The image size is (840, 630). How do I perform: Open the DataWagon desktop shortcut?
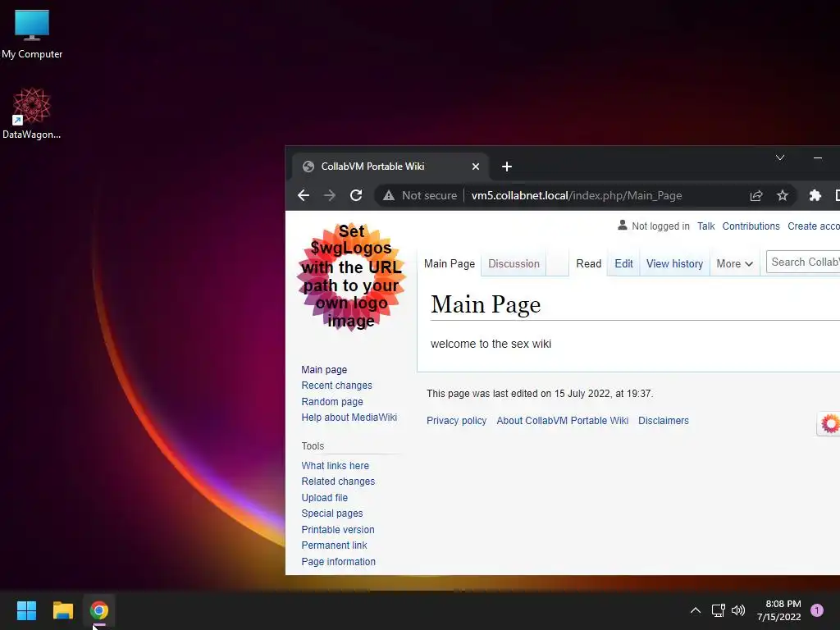click(32, 113)
